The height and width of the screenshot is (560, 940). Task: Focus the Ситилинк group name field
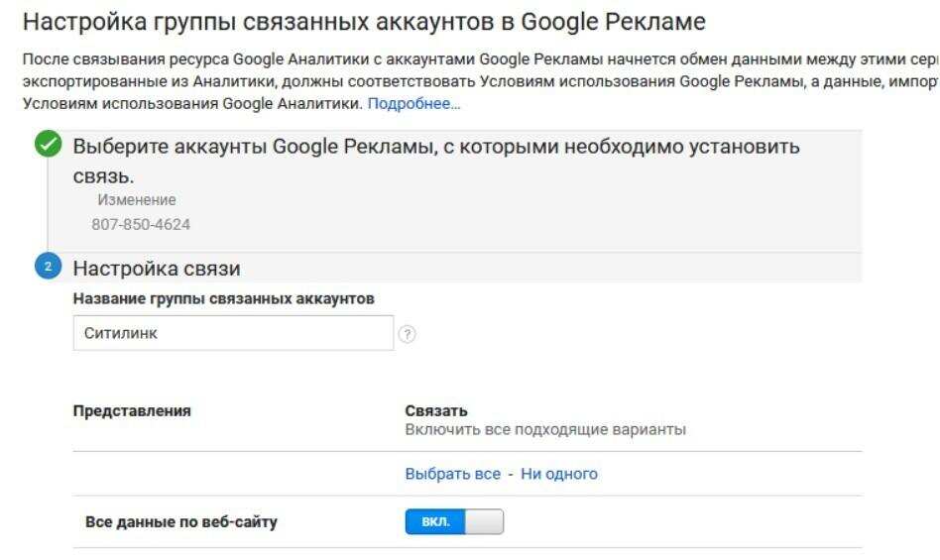[x=233, y=333]
